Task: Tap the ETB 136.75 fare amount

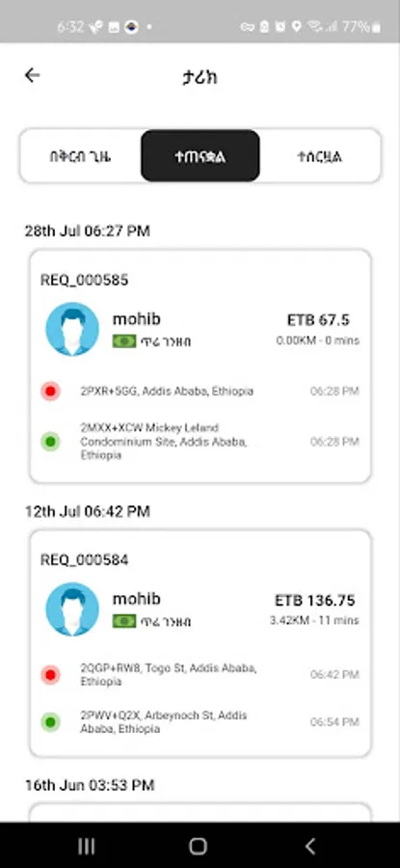Action: click(x=315, y=600)
